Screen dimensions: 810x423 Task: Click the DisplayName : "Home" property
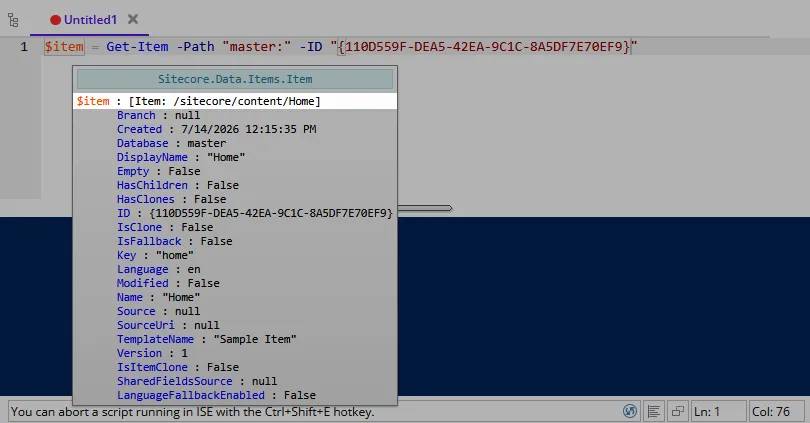pyautogui.click(x=181, y=157)
